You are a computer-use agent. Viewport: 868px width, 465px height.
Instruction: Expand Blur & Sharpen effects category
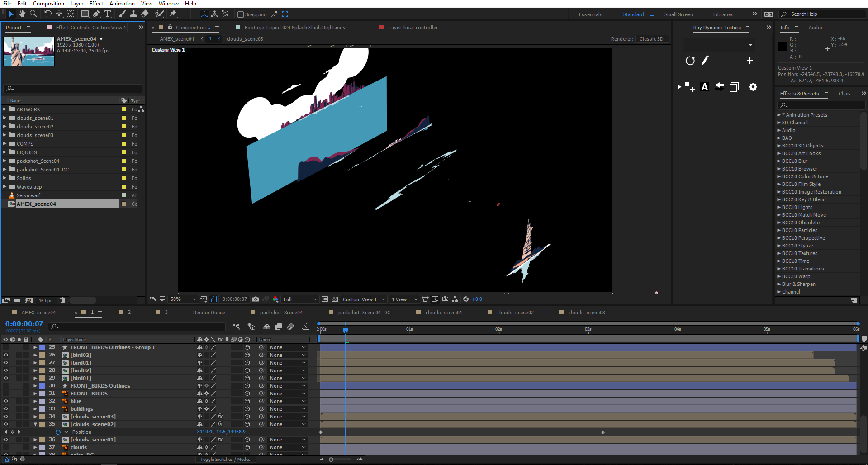[x=779, y=284]
